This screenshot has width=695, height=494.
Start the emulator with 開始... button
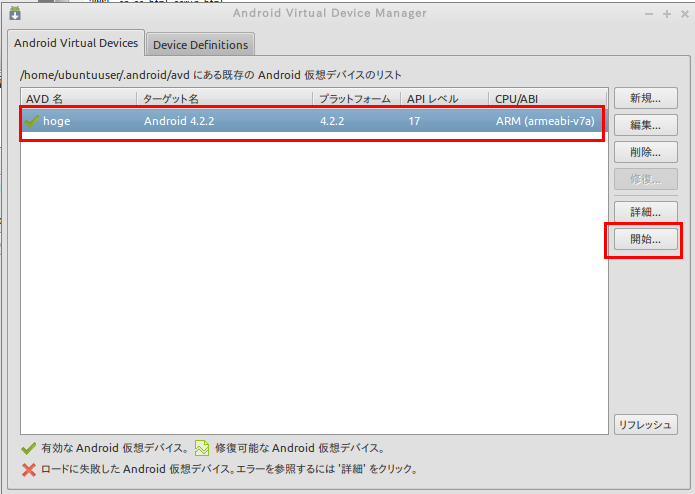(x=645, y=239)
